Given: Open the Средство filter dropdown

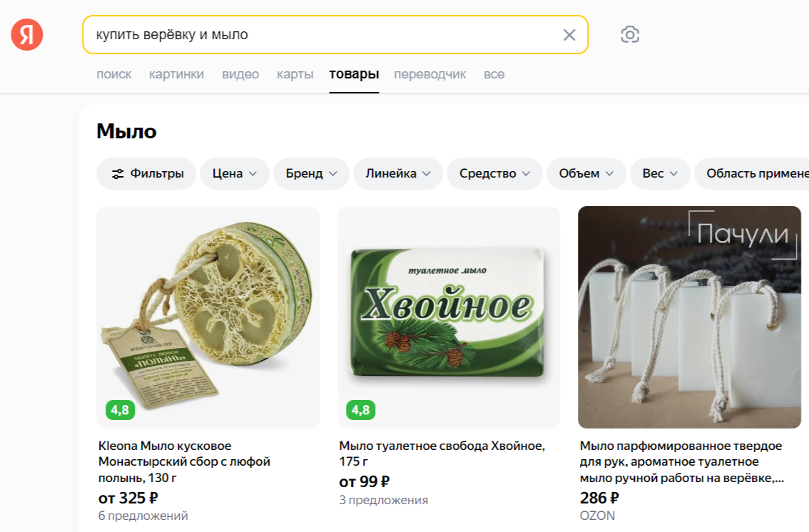Looking at the screenshot, I should pos(495,173).
